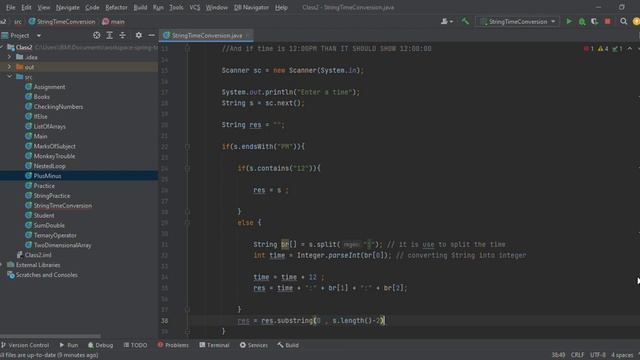The height and width of the screenshot is (360, 640).
Task: Click the line:column position indicator
Action: click(558, 355)
